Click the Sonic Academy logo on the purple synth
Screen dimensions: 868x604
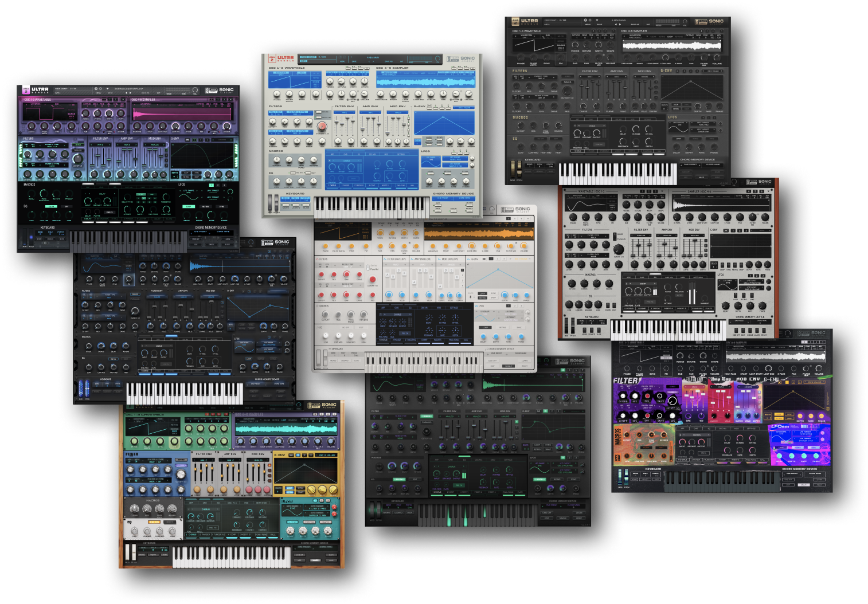[220, 90]
